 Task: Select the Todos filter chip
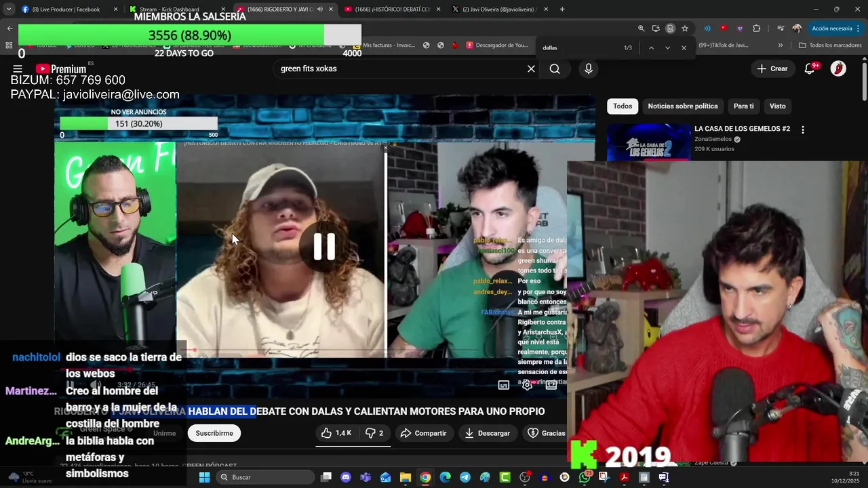[x=623, y=106]
